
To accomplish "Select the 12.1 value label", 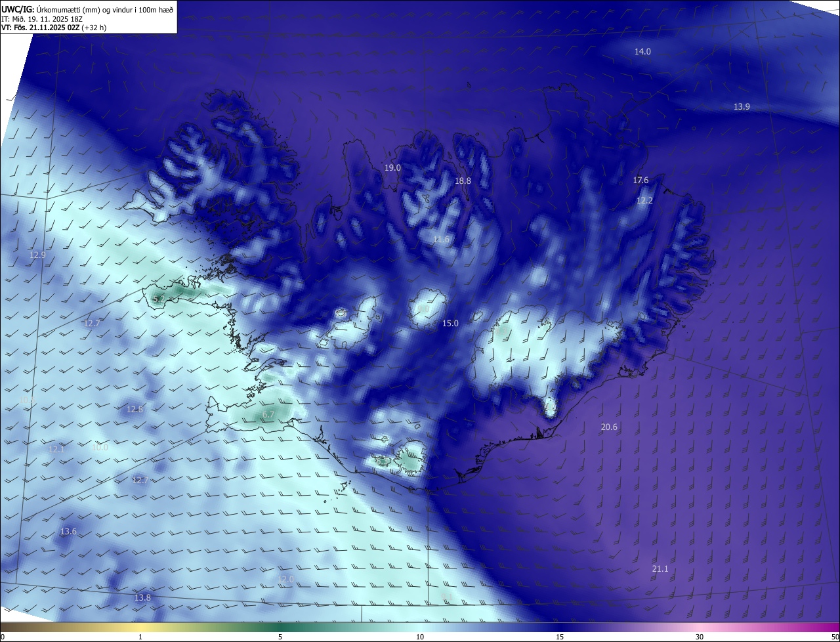I will 57,449.
